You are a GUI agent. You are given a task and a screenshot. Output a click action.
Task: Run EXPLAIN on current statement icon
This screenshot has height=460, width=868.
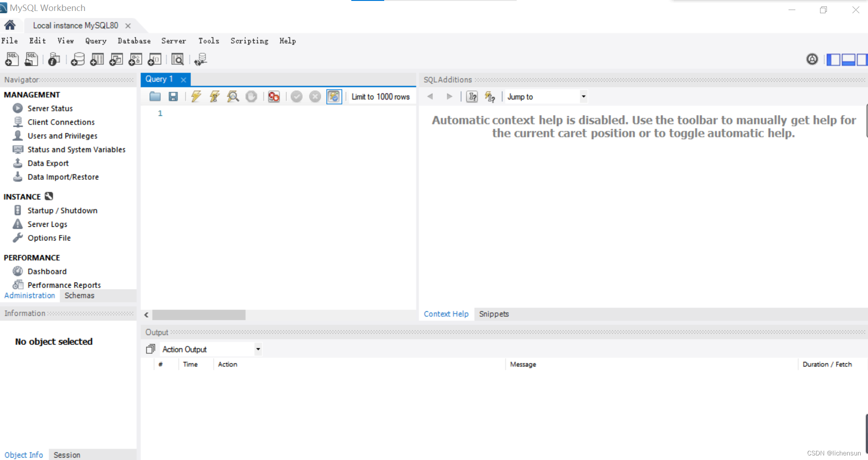click(233, 96)
